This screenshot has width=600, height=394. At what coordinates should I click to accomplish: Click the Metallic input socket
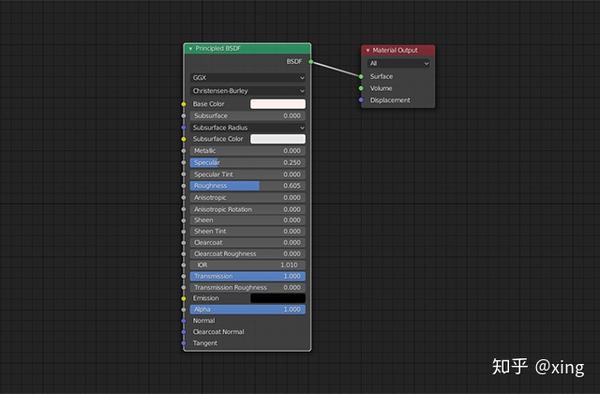coord(184,151)
